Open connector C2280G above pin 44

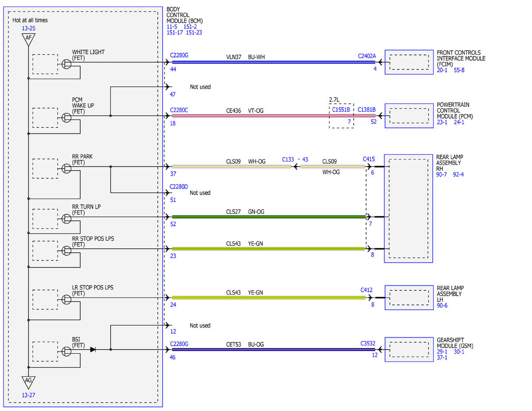tap(179, 55)
